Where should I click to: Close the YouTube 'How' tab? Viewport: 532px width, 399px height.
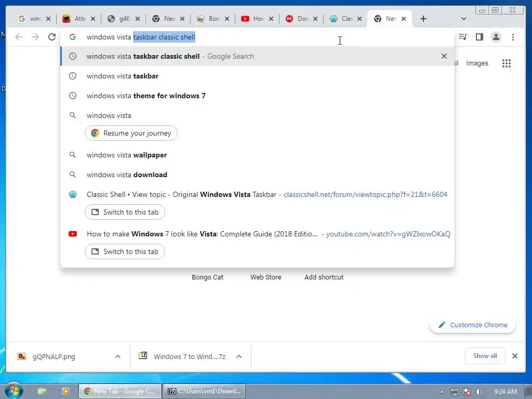pos(271,19)
